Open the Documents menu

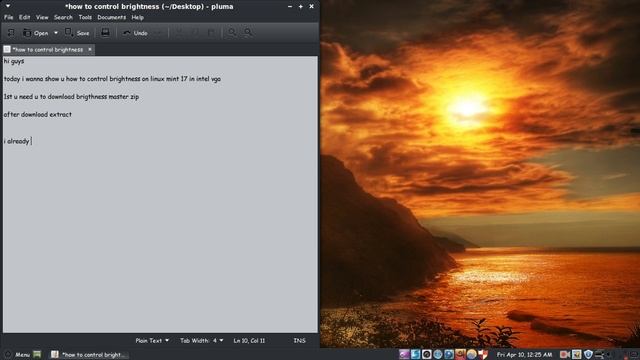click(111, 17)
